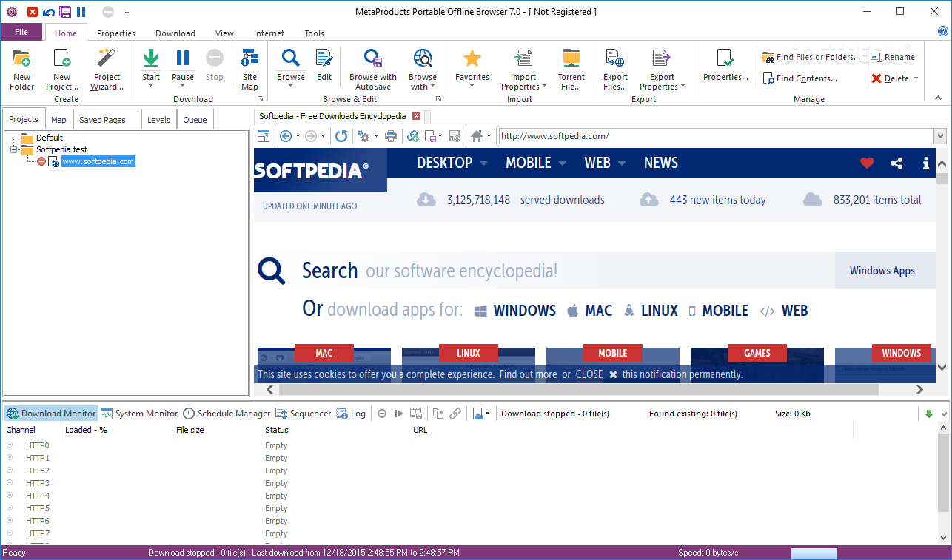Click the Browse magnifier icon
Viewport: 952px width, 560px height.
(291, 58)
